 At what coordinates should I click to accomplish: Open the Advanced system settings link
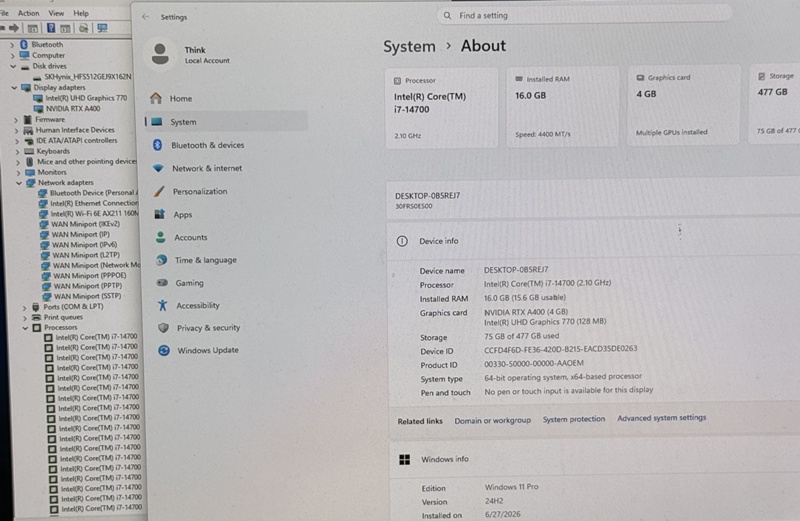coord(662,417)
